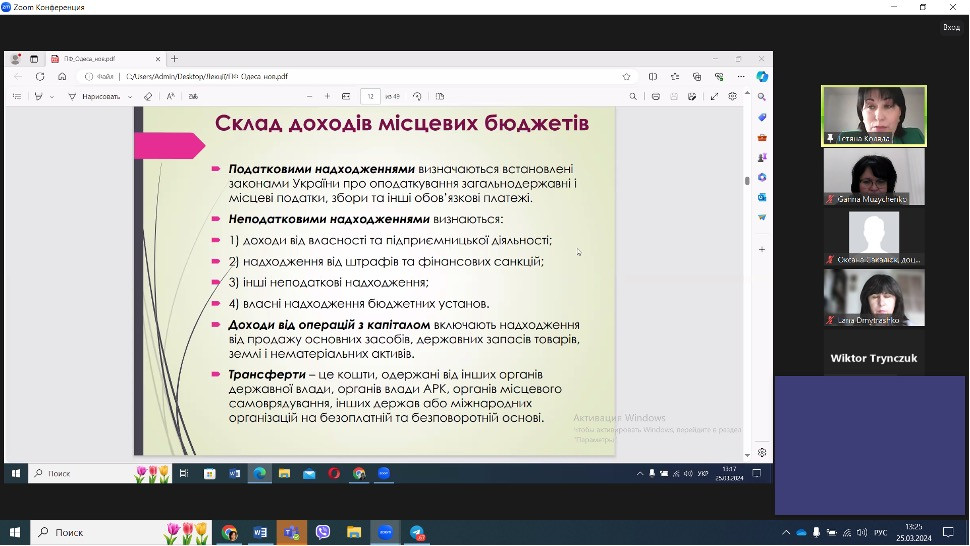Open Edge Collections
Image resolution: width=970 pixels, height=546 pixels.
697,77
